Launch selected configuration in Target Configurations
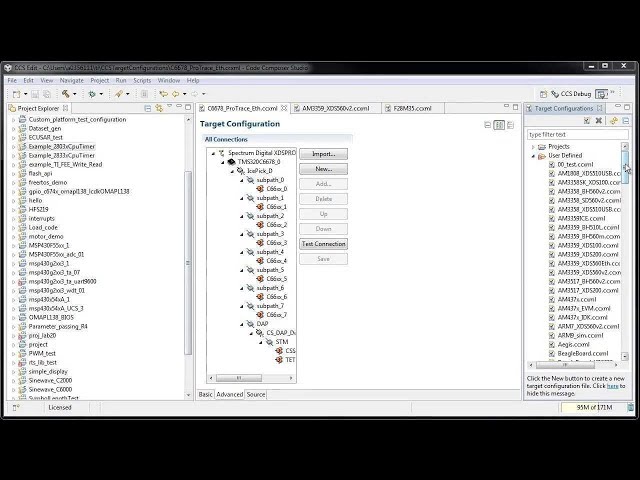 (x=587, y=120)
